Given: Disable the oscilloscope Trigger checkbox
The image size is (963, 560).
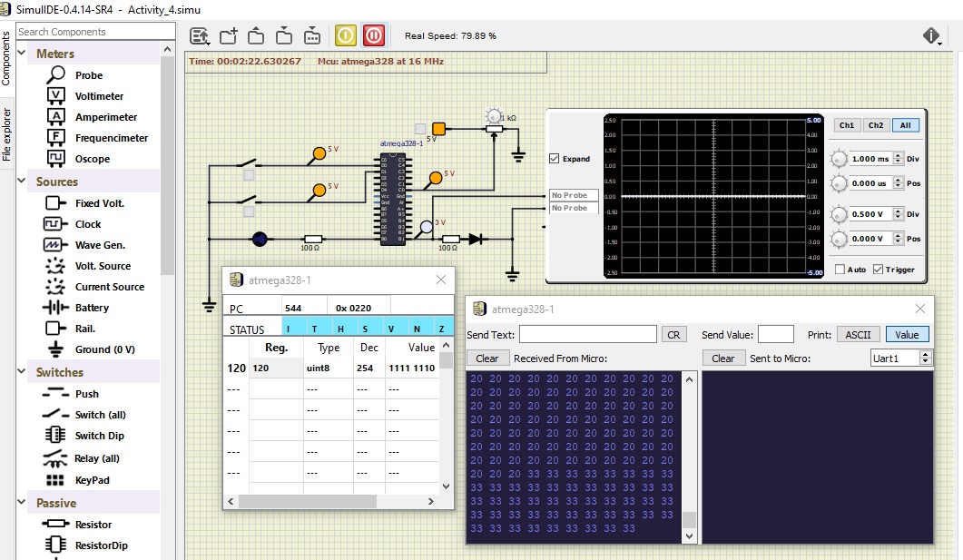Looking at the screenshot, I should point(877,269).
